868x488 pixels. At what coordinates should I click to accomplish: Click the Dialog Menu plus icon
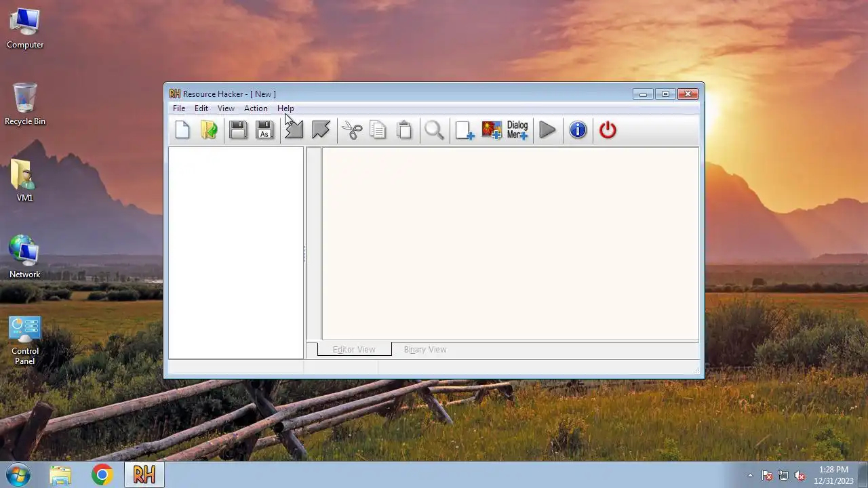tap(517, 129)
